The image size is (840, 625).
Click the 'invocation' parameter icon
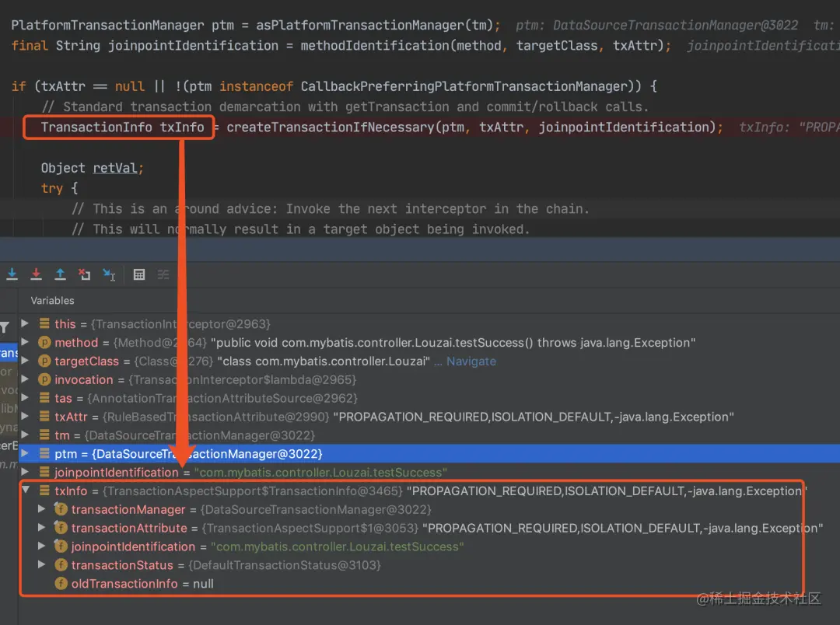click(x=44, y=379)
